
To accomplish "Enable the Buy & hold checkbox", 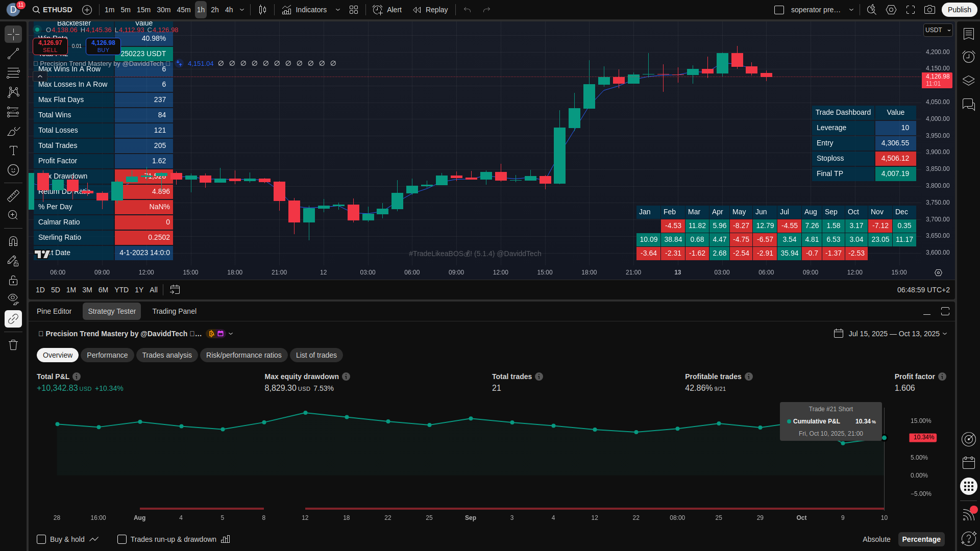I will pos(41,539).
